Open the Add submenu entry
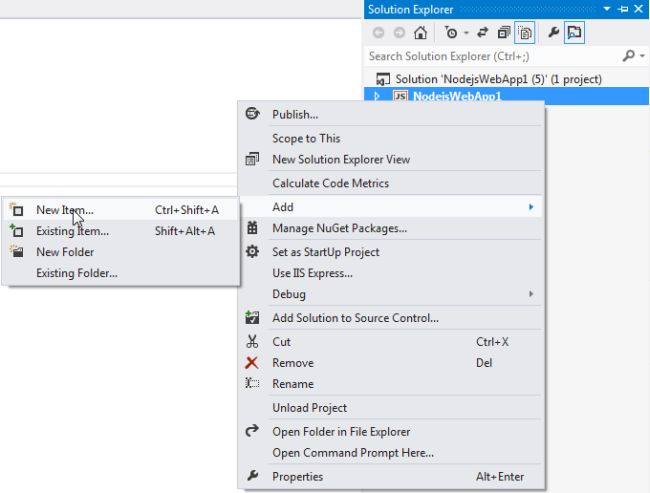650x493 pixels. click(x=390, y=206)
